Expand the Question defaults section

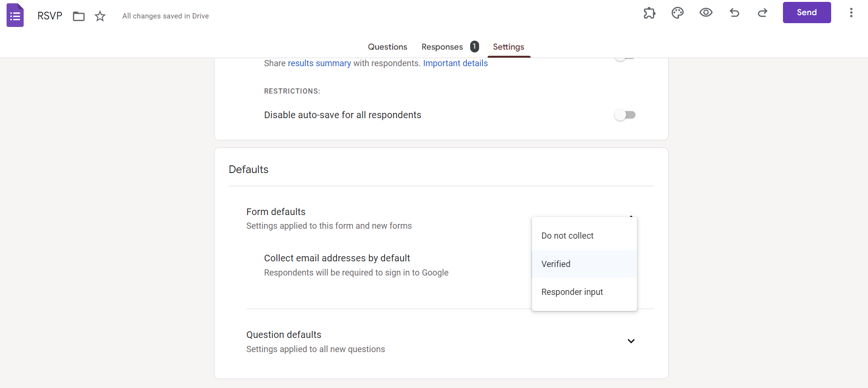click(631, 341)
